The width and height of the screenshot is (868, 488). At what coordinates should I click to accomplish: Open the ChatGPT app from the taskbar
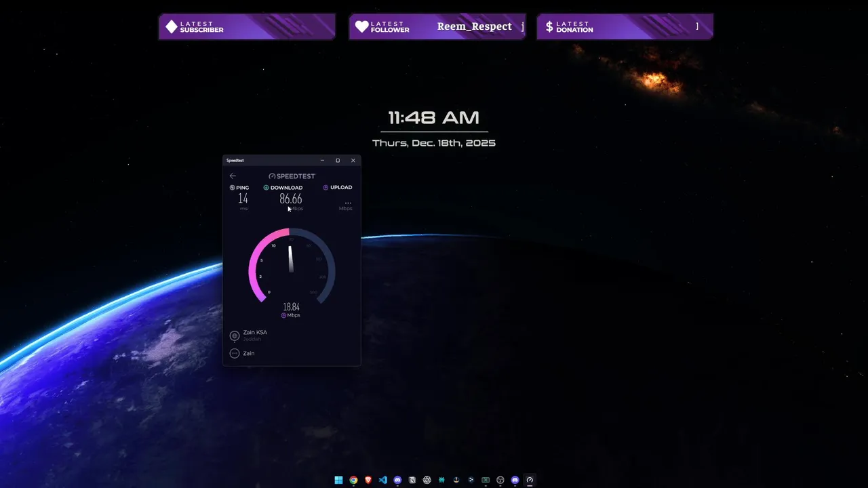point(427,480)
